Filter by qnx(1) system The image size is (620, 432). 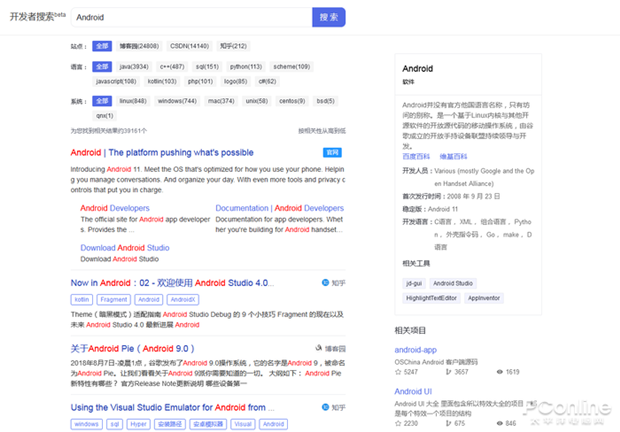point(104,116)
